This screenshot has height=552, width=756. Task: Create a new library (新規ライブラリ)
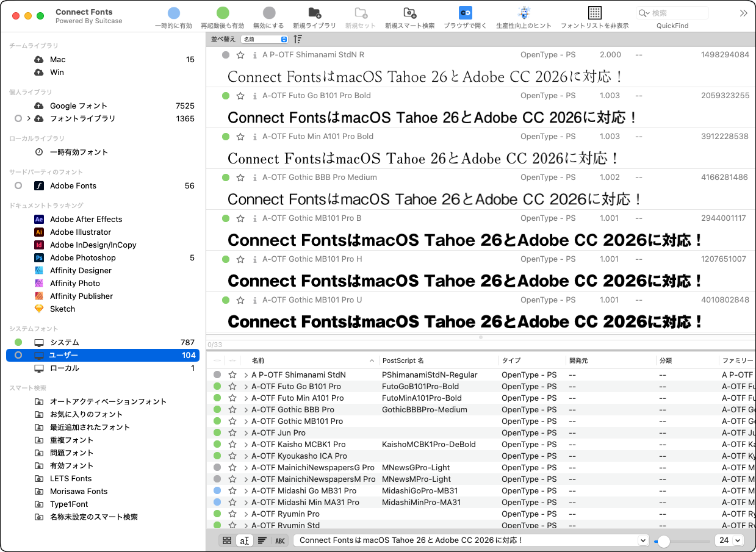(x=314, y=18)
